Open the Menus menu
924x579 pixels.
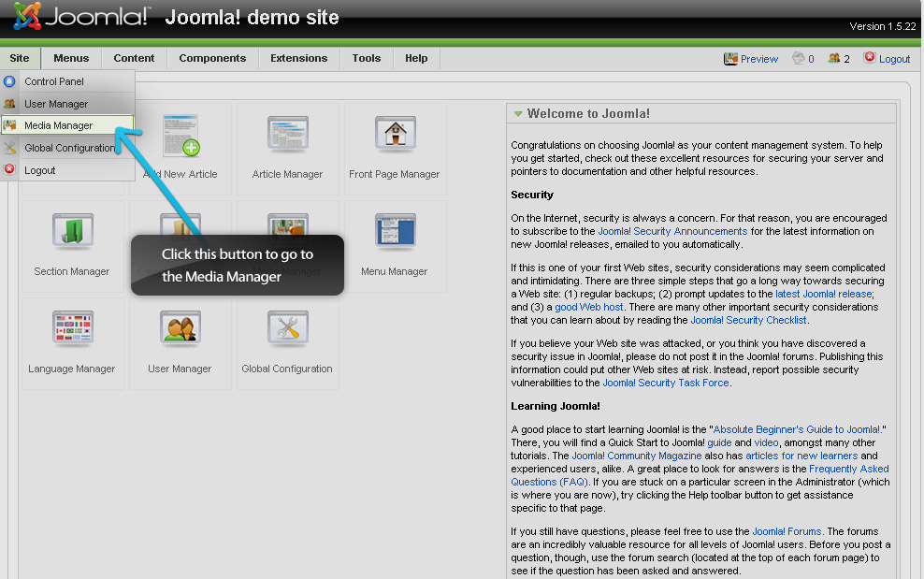[x=71, y=58]
